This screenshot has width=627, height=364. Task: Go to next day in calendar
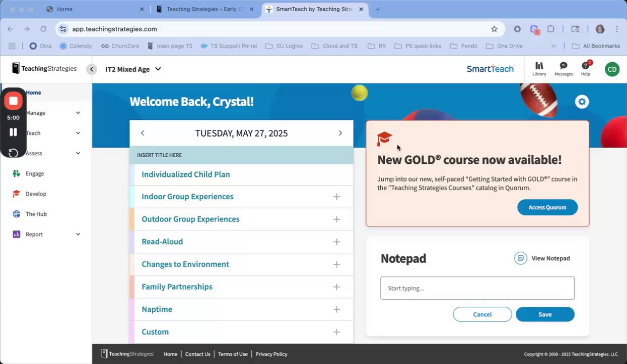click(340, 133)
